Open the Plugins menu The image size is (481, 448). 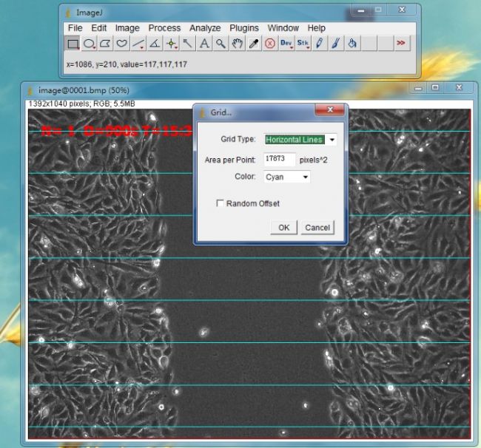point(243,28)
